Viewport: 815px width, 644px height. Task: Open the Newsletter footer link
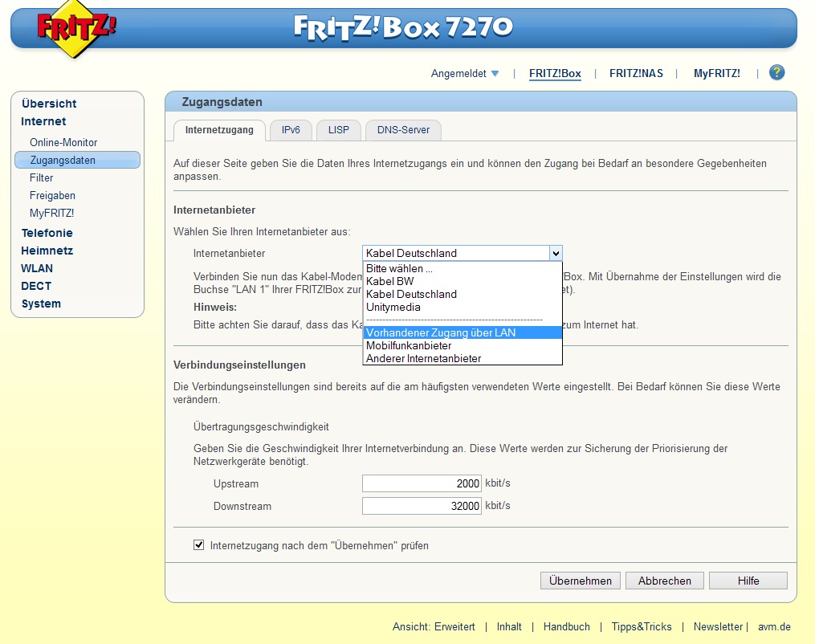point(718,627)
